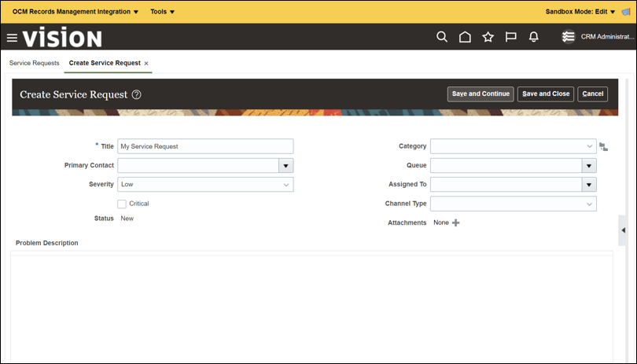Click the Cancel button
The image size is (637, 364).
coord(593,94)
